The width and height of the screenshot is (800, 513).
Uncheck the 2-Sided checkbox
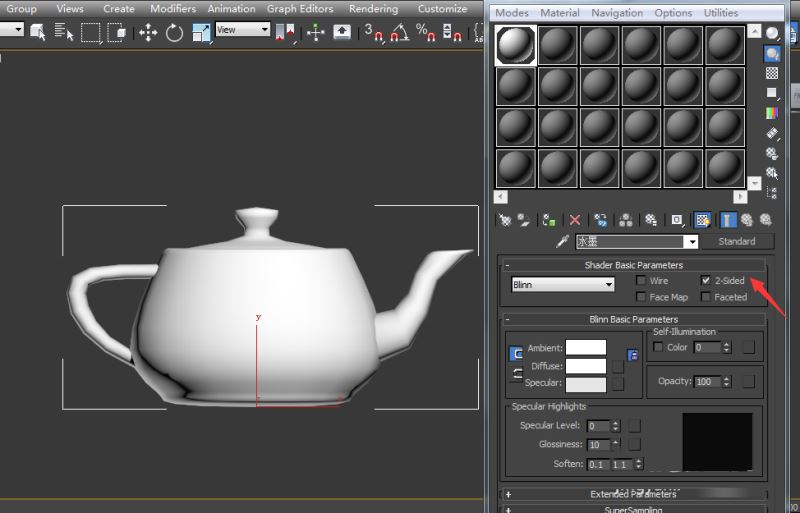coord(706,280)
